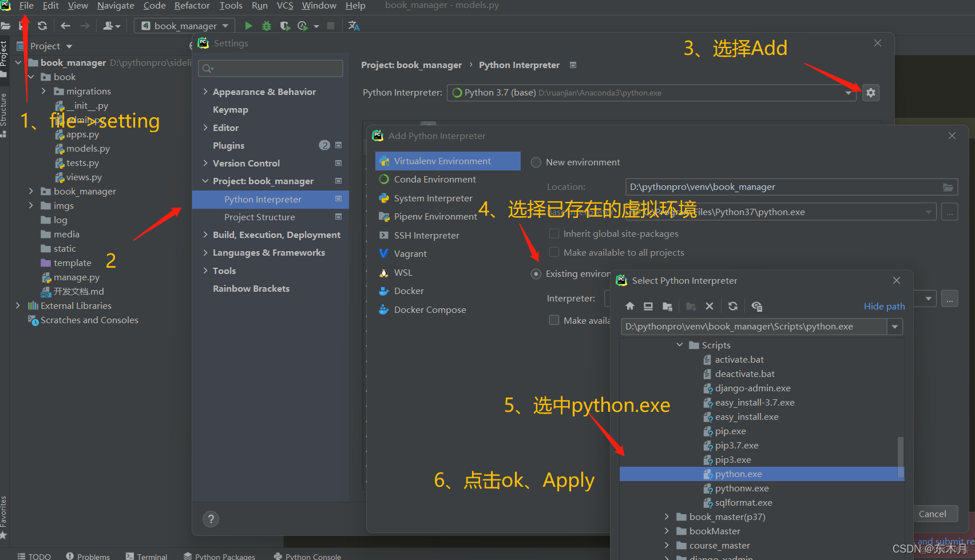The width and height of the screenshot is (975, 560).
Task: Run with coverage icon in toolbar
Action: coord(285,26)
